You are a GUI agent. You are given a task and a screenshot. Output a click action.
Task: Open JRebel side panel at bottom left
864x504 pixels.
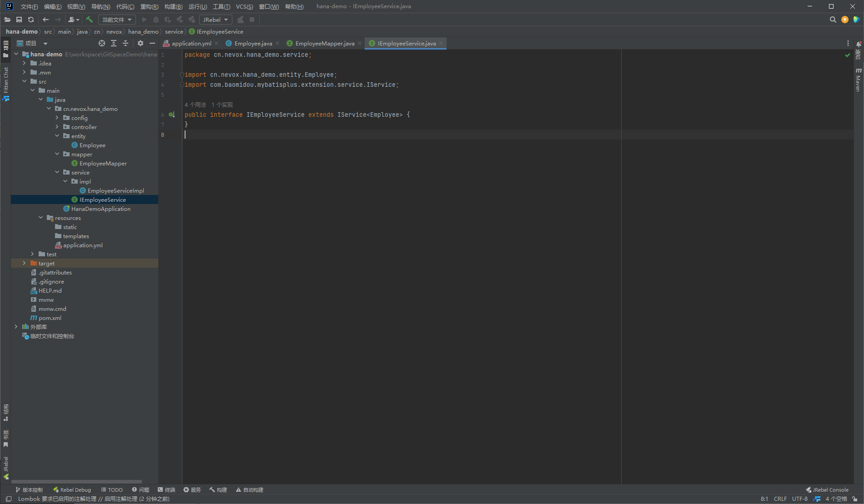pyautogui.click(x=5, y=468)
